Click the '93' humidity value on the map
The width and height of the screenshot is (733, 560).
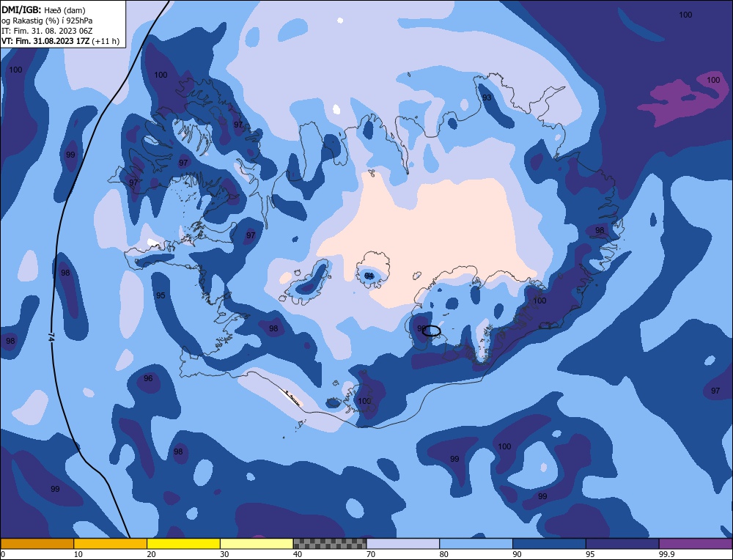(487, 97)
